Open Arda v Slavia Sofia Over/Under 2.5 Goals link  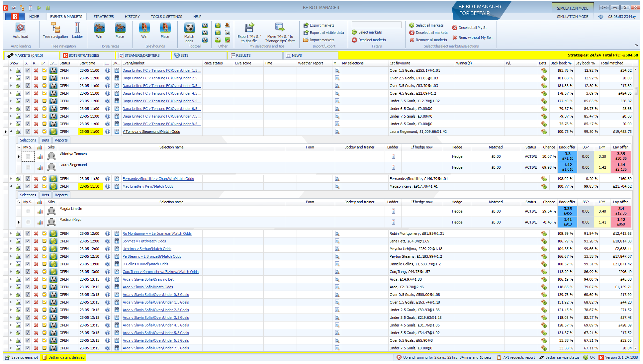156,310
